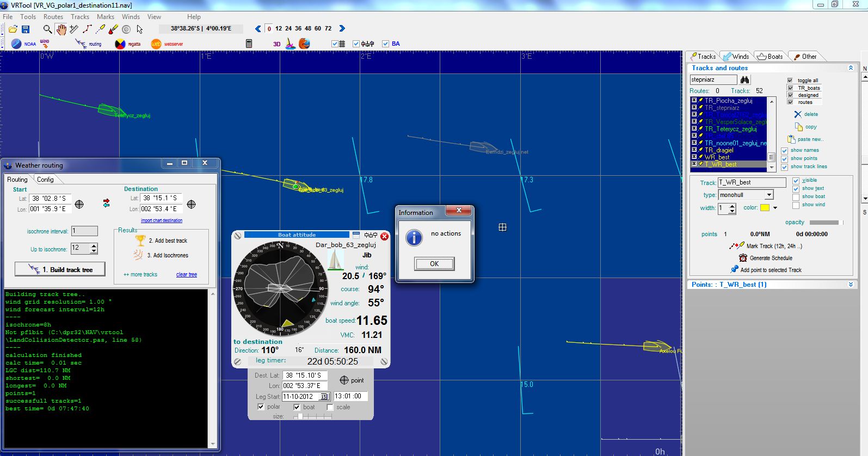Click the 'clear tree' link
868x456 pixels.
click(186, 275)
